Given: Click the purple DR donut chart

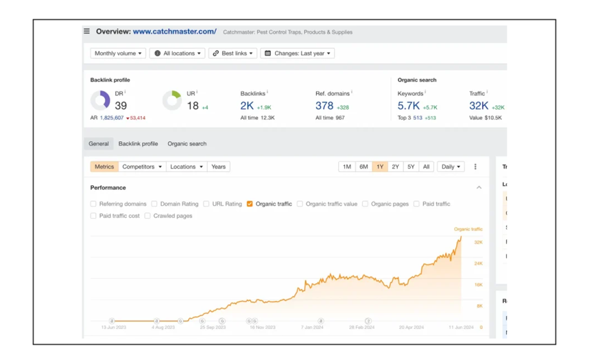Looking at the screenshot, I should [x=100, y=100].
